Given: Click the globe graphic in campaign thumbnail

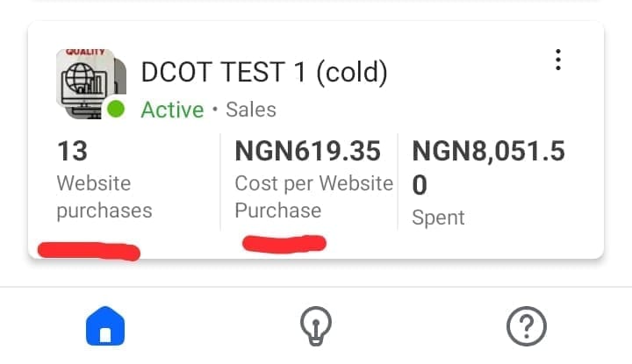Looking at the screenshot, I should tap(79, 76).
